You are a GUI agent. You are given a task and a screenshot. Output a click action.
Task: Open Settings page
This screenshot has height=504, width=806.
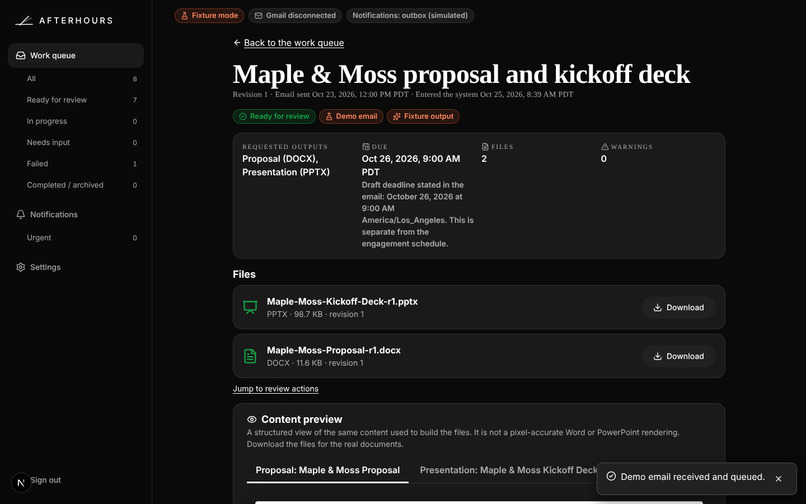[76, 267]
